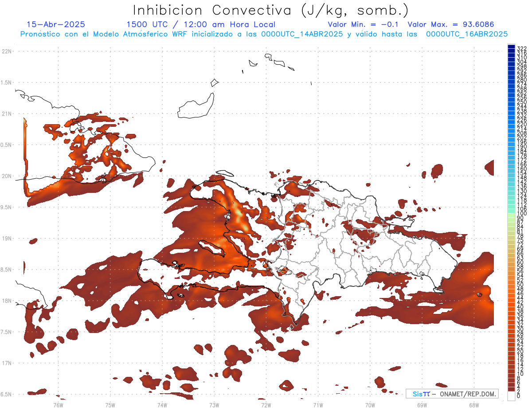The width and height of the screenshot is (532, 411).
Task: Click the "ONAMET/REP.DOM." credit box
Action: 451,394
